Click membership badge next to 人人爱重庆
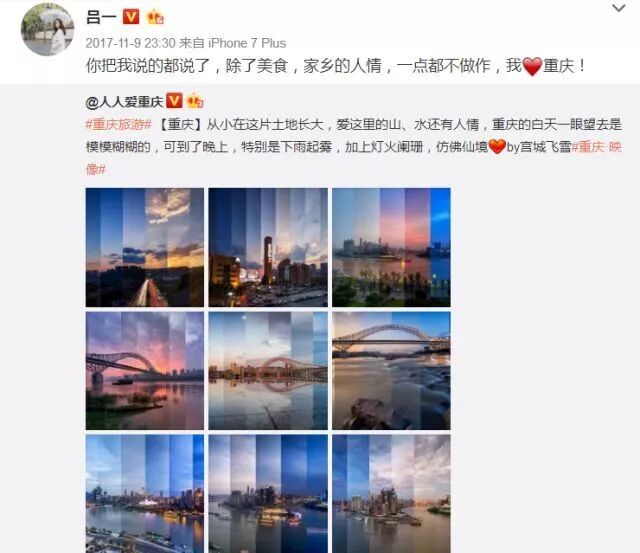The image size is (640, 553). click(x=195, y=100)
